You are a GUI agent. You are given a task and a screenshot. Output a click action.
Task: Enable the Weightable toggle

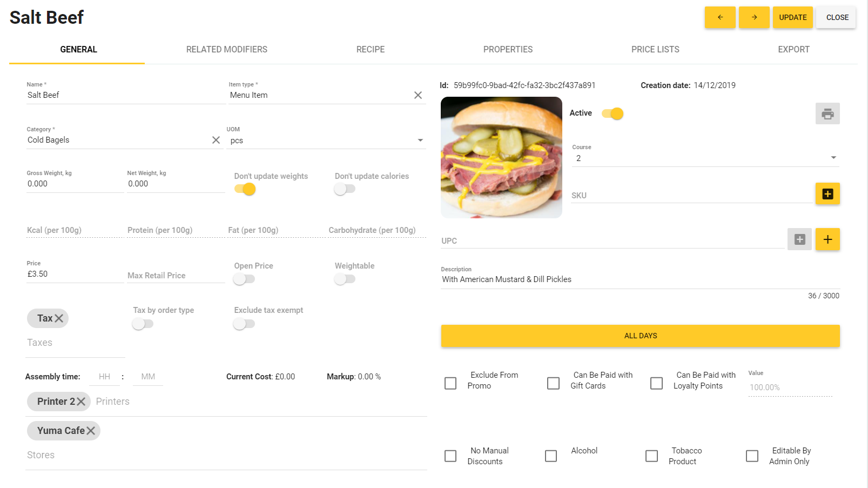point(345,279)
